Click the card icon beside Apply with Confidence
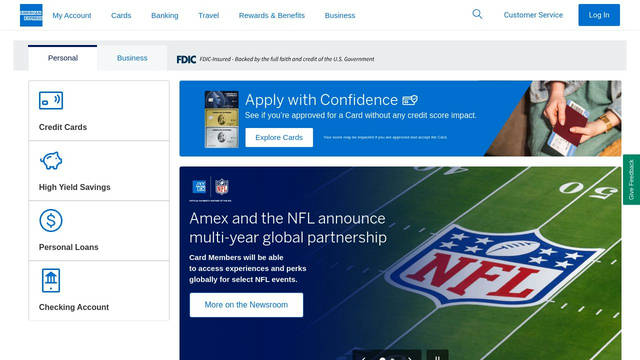 click(x=410, y=100)
